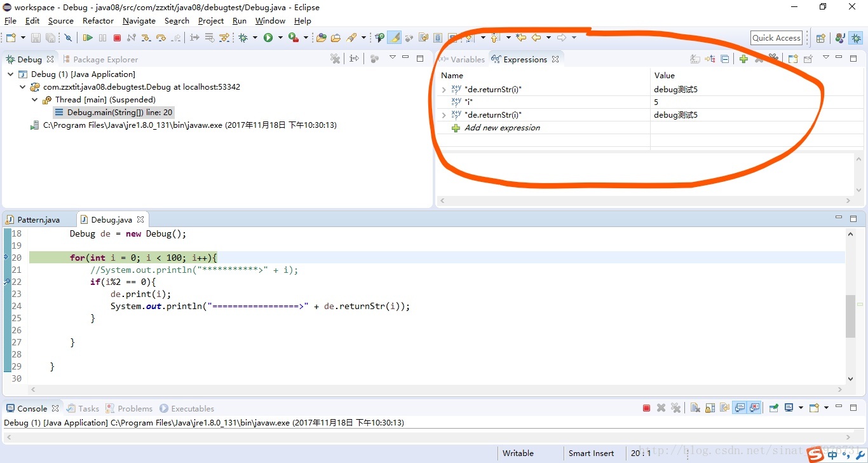Toggle Scroll Lock in the Console toolbar
The height and width of the screenshot is (463, 868).
pos(710,408)
